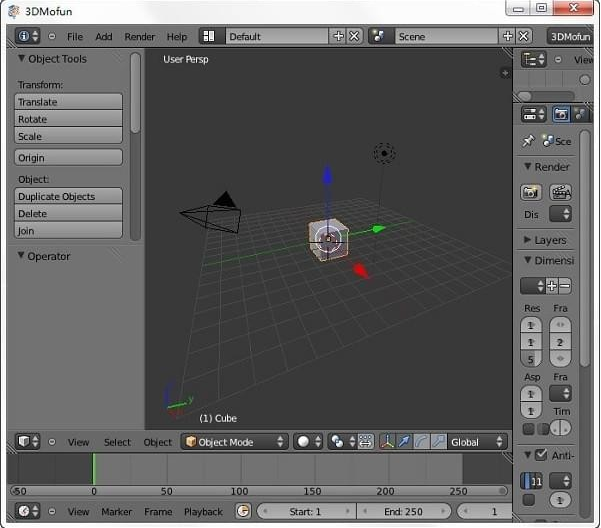The image size is (601, 528).
Task: Enable the translate manipulator arrow icon
Action: tap(404, 441)
